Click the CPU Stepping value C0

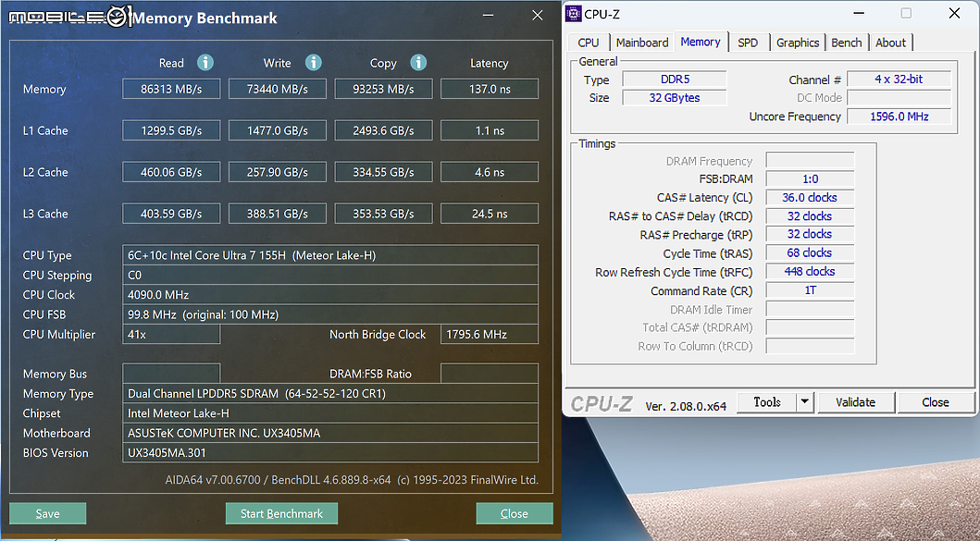tap(330, 275)
